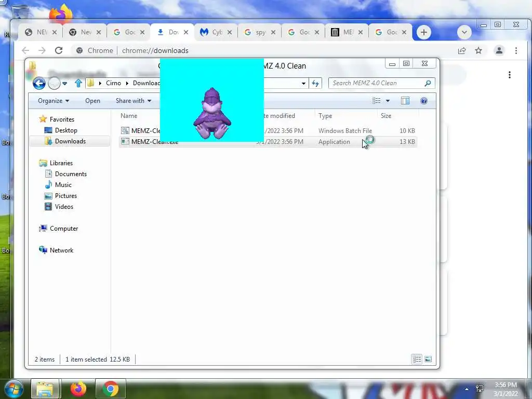Open the view options dropdown arrow

388,101
